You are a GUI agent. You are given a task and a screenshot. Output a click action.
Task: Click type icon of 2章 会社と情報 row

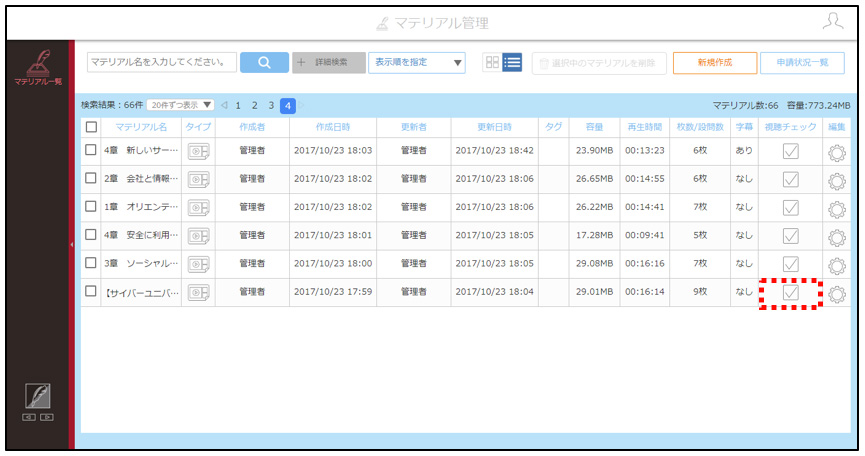click(199, 179)
